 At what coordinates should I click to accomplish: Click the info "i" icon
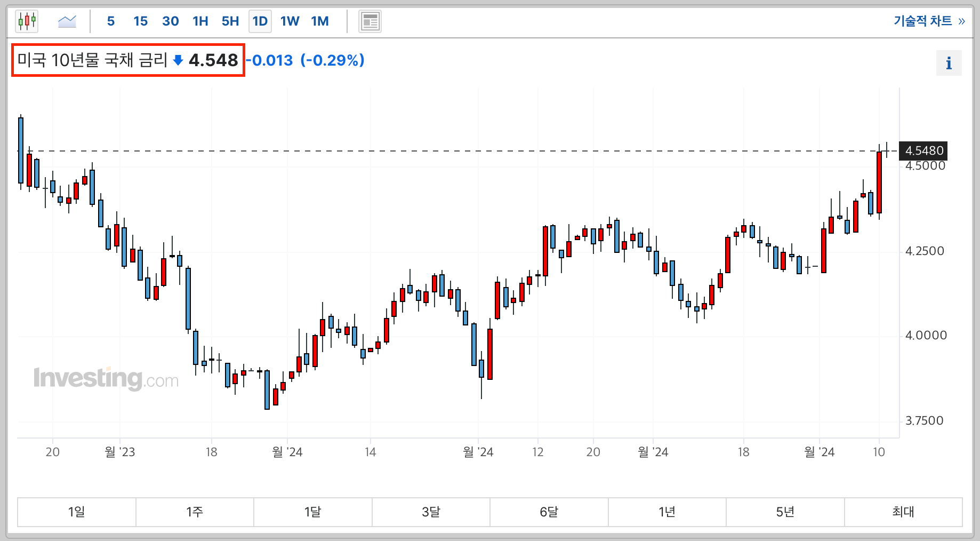pyautogui.click(x=949, y=63)
